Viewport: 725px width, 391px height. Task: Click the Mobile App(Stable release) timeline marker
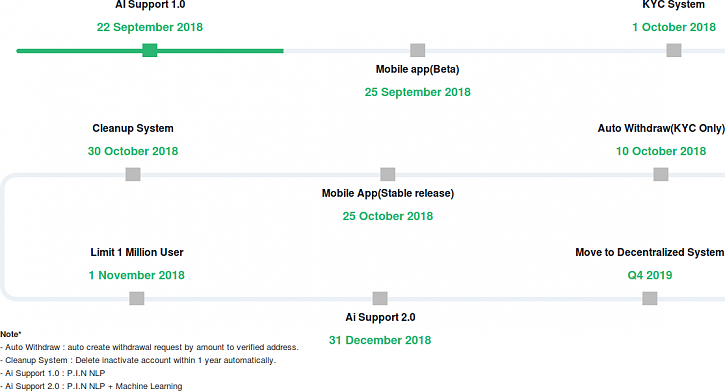[387, 174]
